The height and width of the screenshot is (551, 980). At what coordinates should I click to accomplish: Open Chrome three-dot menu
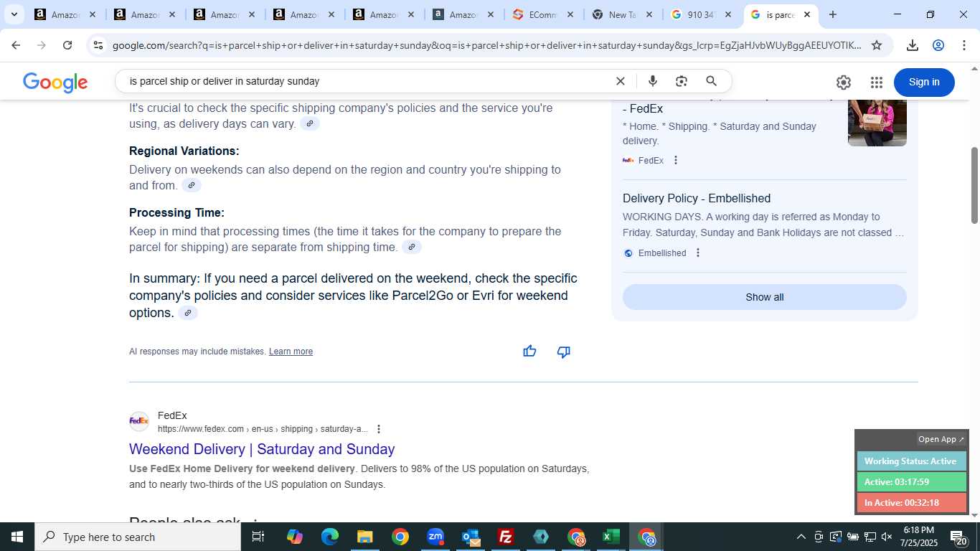pos(963,45)
